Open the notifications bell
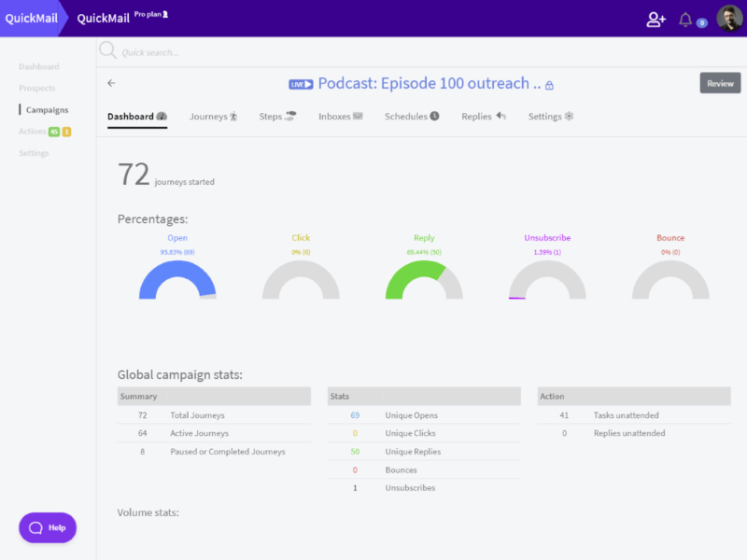This screenshot has height=560, width=747. [x=685, y=20]
